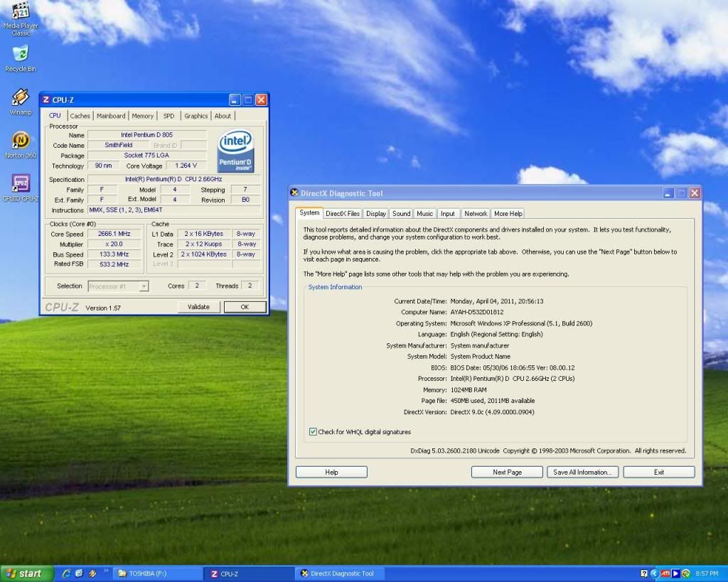728x582 pixels.
Task: Click the Next Page button
Action: pos(507,472)
